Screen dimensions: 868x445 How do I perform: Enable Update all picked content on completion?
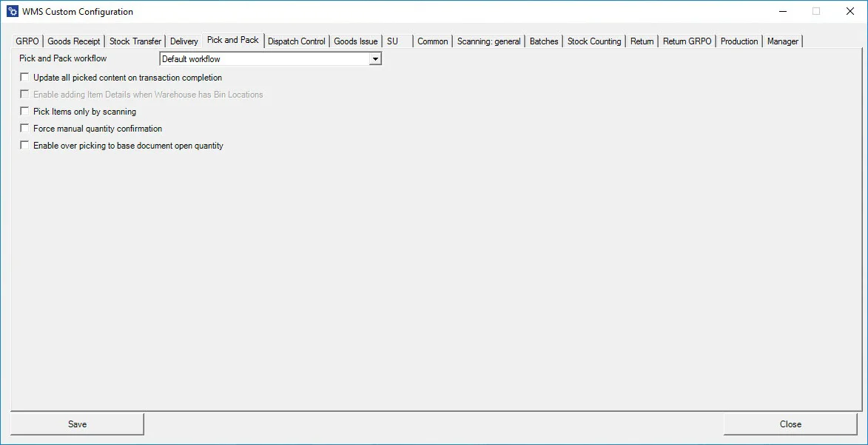(x=25, y=78)
